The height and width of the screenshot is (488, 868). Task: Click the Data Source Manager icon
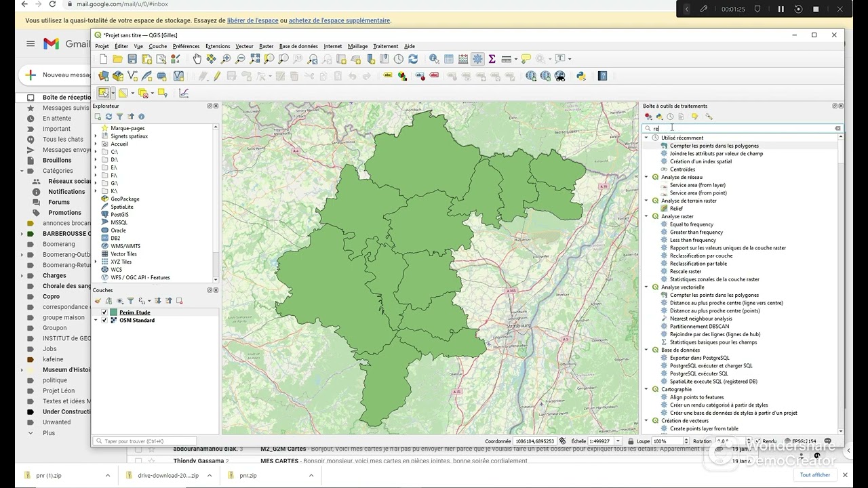point(103,76)
